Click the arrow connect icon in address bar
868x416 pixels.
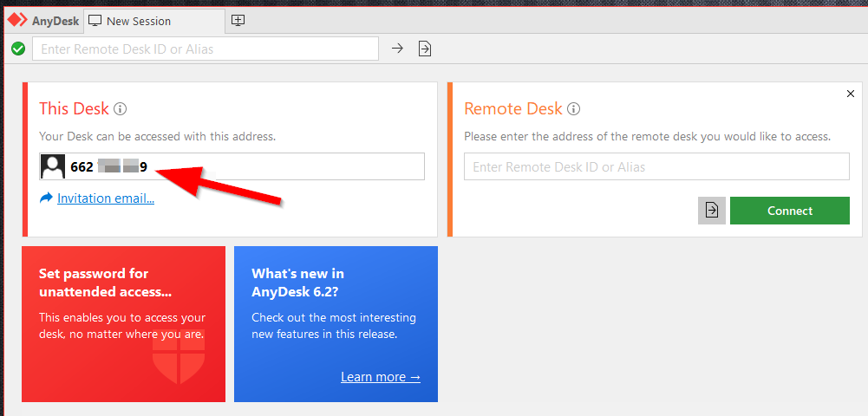[x=397, y=49]
